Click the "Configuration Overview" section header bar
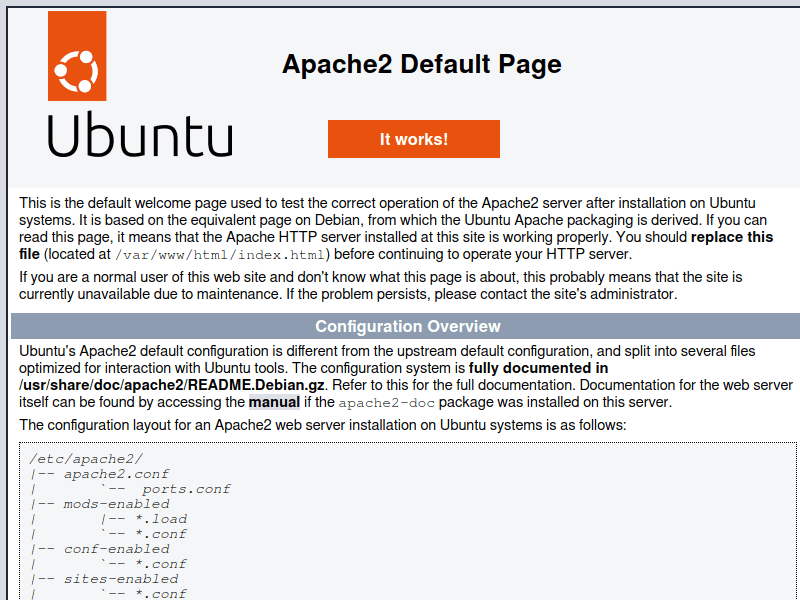The height and width of the screenshot is (600, 800). pos(407,326)
